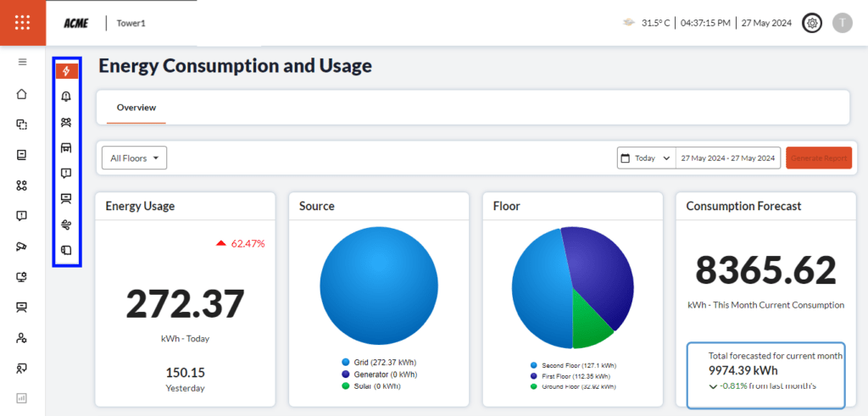Screen dimensions: 868x416
Task: Click the Tower1 site name in the header
Action: (131, 23)
